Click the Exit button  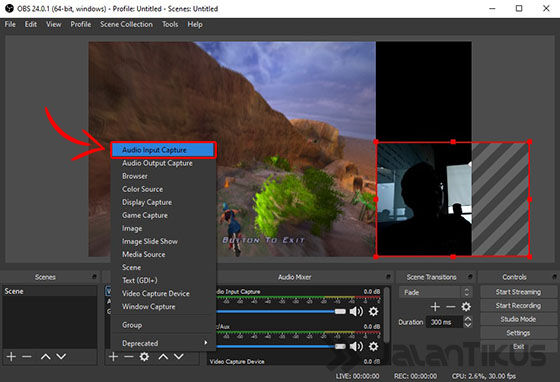(x=518, y=346)
